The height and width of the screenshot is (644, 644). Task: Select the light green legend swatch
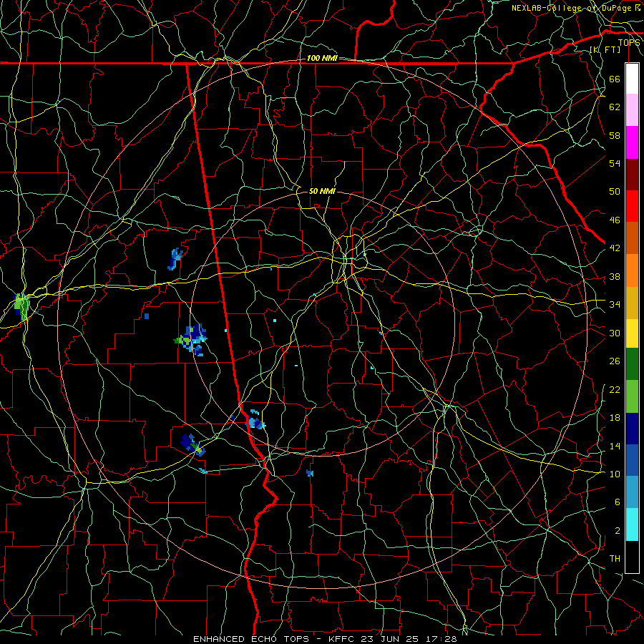[632, 396]
